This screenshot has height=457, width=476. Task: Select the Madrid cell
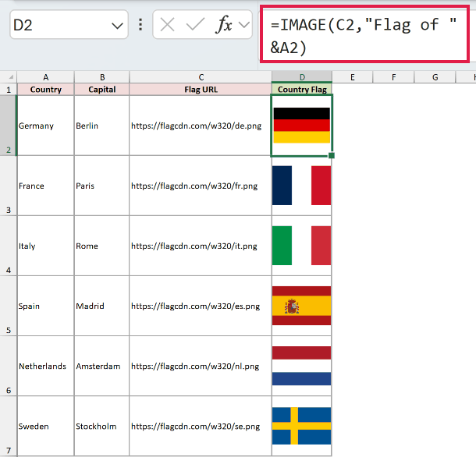click(x=102, y=306)
